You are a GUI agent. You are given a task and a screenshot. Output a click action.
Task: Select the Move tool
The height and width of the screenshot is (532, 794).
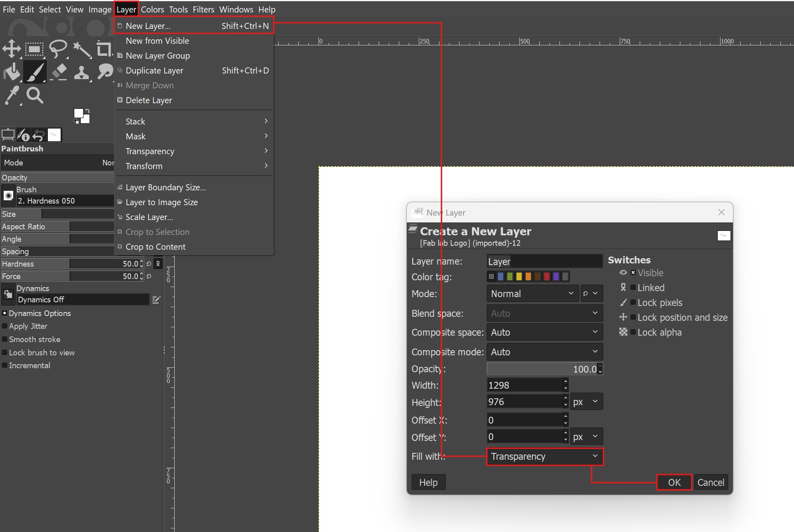[12, 49]
